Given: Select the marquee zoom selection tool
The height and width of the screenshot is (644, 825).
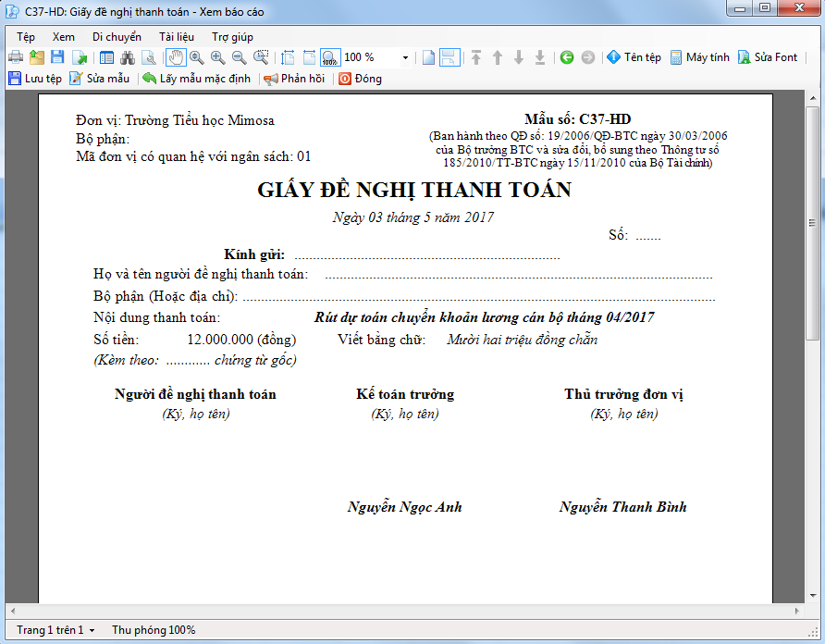Looking at the screenshot, I should pyautogui.click(x=261, y=57).
